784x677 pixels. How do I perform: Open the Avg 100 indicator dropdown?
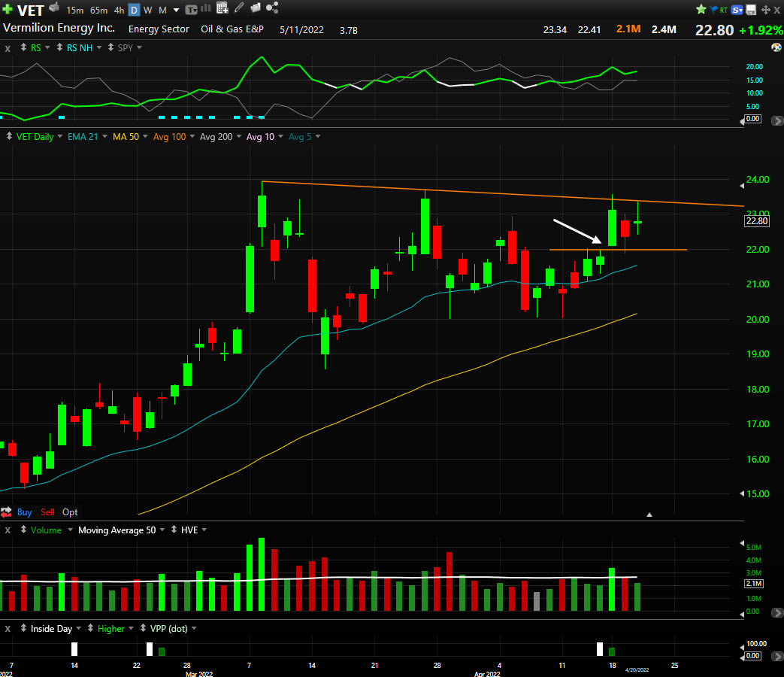click(192, 136)
